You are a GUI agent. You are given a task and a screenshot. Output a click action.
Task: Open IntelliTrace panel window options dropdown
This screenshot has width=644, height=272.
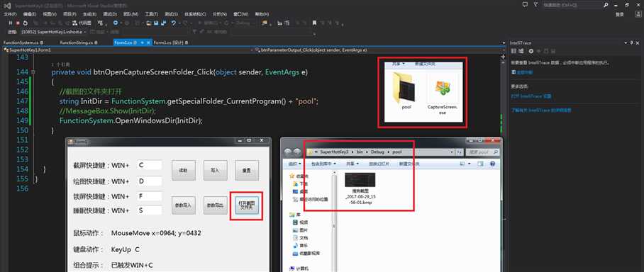(x=625, y=42)
